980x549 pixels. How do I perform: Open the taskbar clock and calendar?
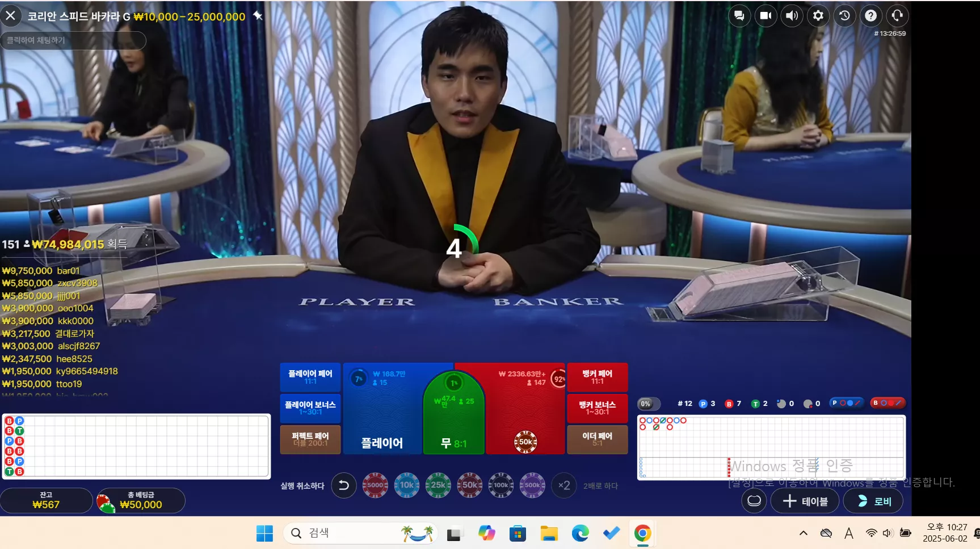tap(945, 533)
